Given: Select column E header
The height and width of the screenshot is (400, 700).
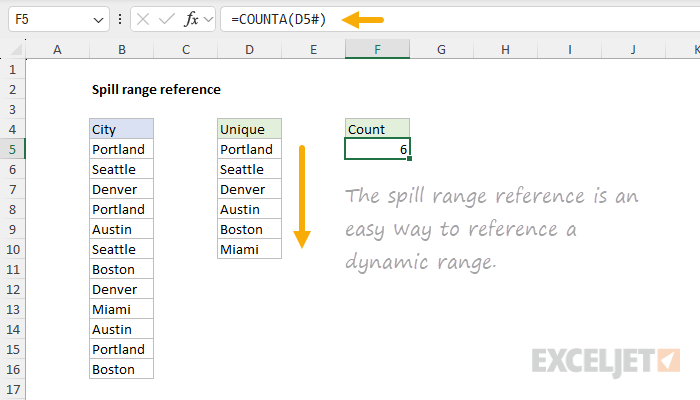Looking at the screenshot, I should pos(313,49).
